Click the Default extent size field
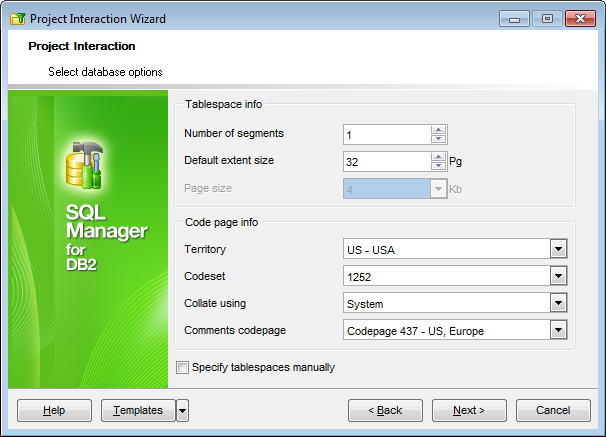The height and width of the screenshot is (437, 606). 386,161
